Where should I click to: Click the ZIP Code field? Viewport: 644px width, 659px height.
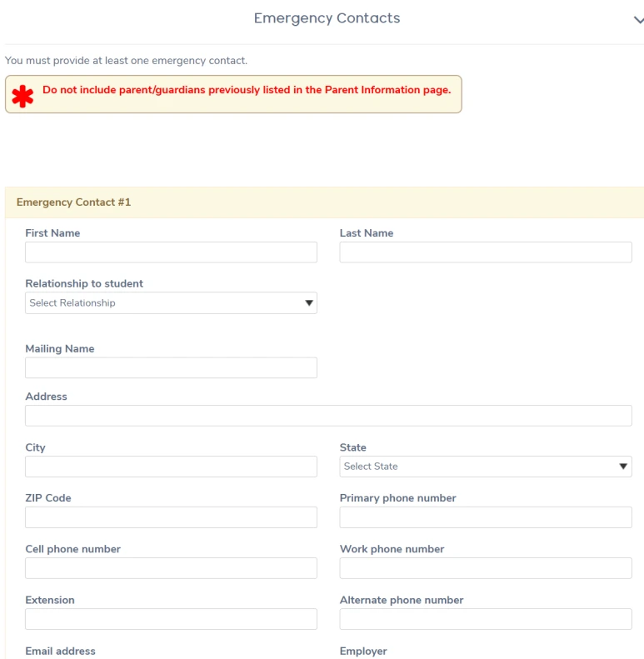171,517
